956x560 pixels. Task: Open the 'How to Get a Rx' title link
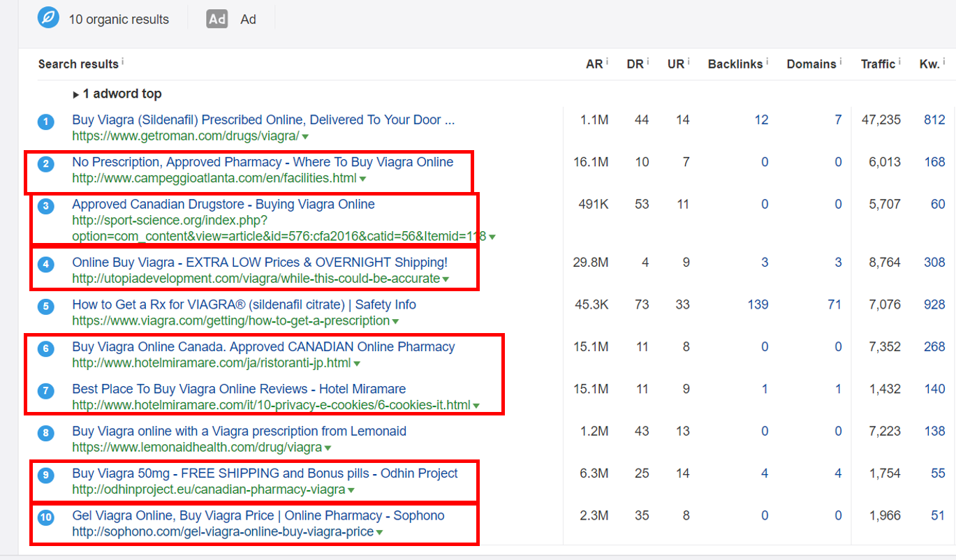pyautogui.click(x=244, y=304)
